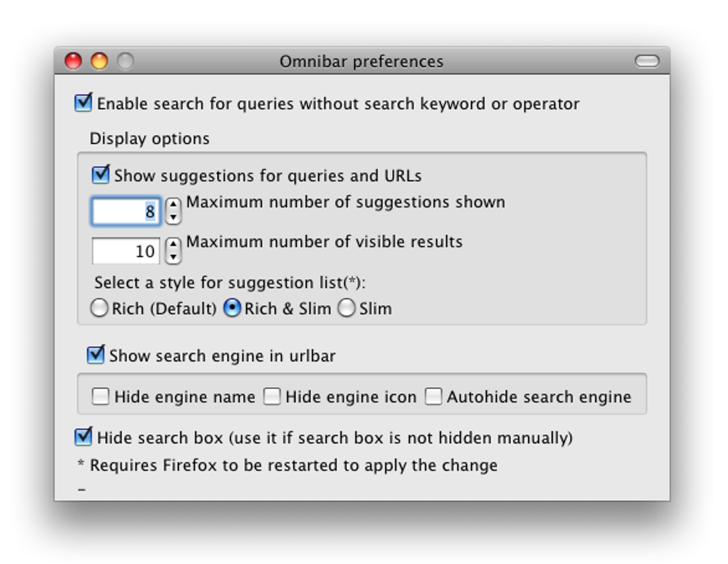
Task: Check the Hide engine icon option
Action: pos(271,396)
